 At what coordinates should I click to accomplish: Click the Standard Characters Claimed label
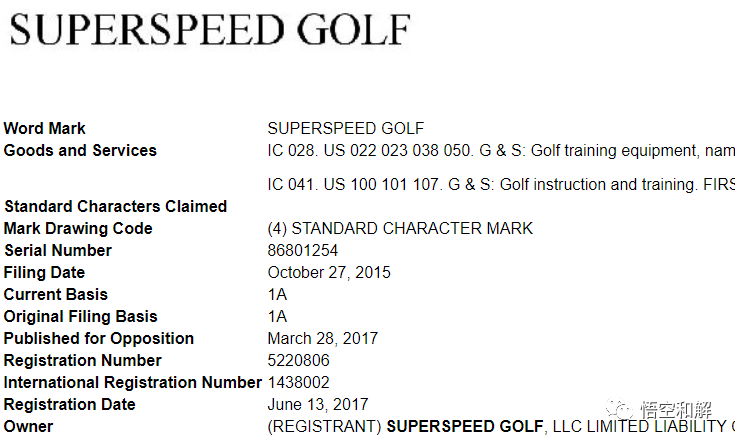point(116,207)
